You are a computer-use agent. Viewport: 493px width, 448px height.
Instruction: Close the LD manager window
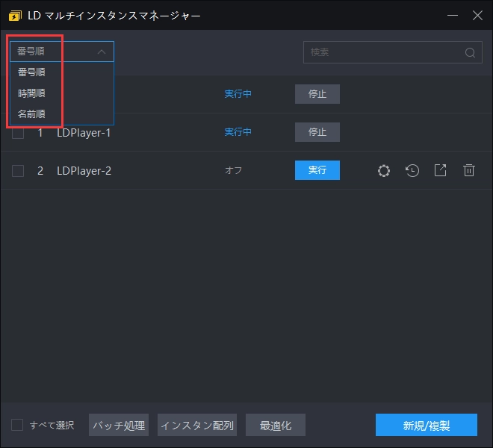(x=477, y=15)
